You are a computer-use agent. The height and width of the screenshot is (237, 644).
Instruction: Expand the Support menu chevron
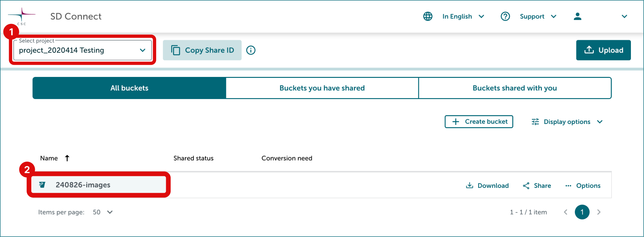click(x=554, y=17)
